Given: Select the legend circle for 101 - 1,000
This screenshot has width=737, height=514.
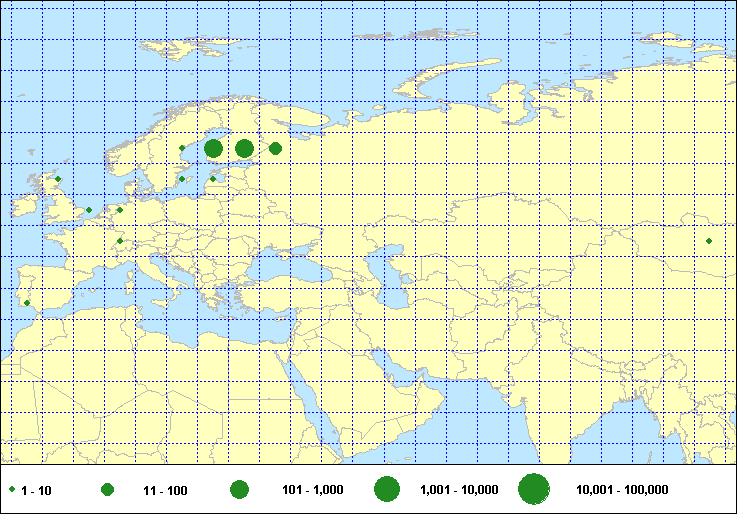Looking at the screenshot, I should (x=239, y=489).
